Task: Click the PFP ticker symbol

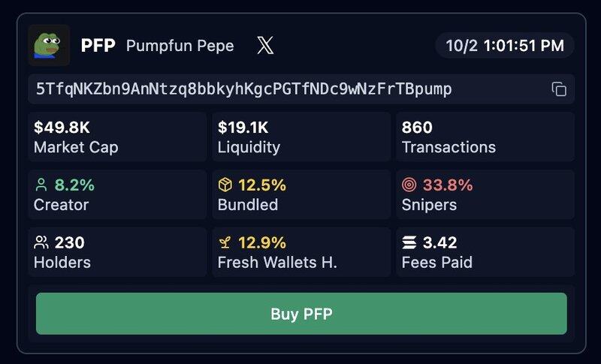Action: click(98, 46)
